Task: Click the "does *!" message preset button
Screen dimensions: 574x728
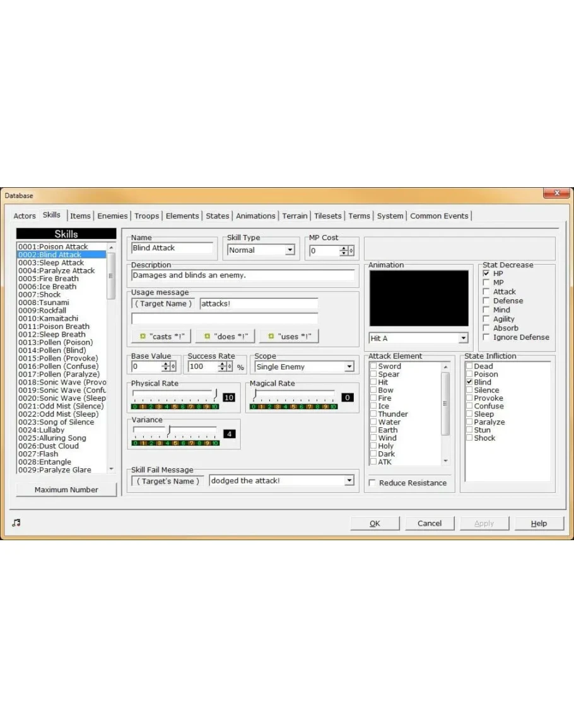Action: [225, 337]
